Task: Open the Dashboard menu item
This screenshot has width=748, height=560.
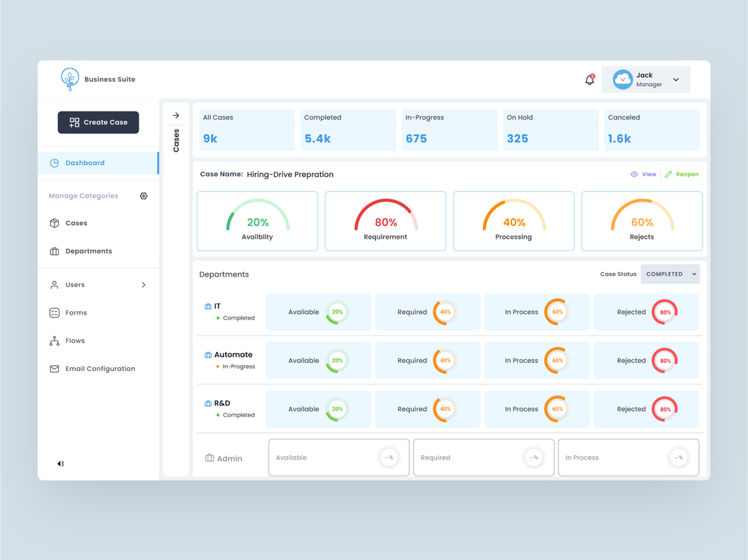Action: (98, 163)
